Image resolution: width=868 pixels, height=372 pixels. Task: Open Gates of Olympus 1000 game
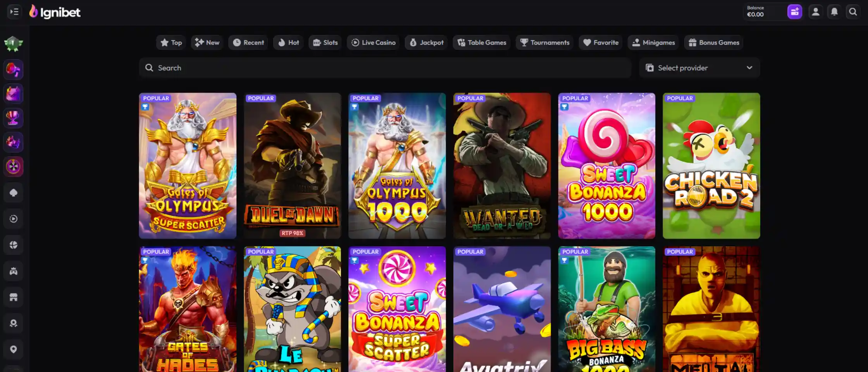tap(397, 166)
